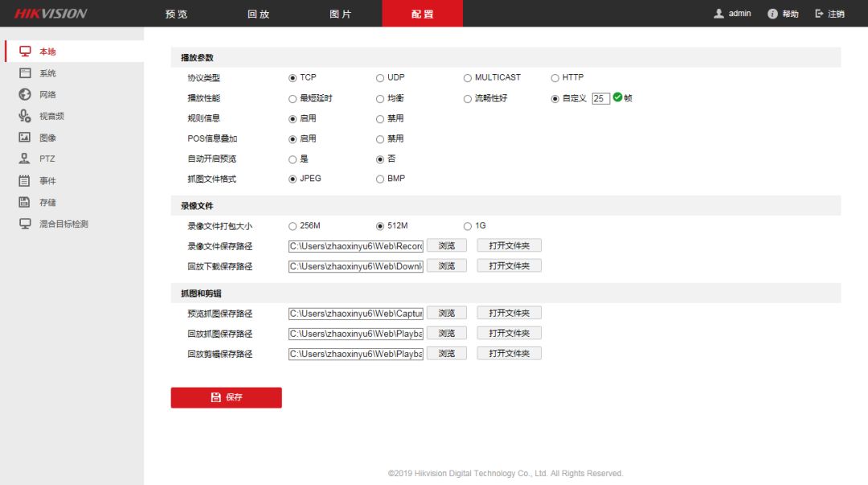This screenshot has width=868, height=485.
Task: Select the 事件 event calendar icon
Action: [25, 181]
